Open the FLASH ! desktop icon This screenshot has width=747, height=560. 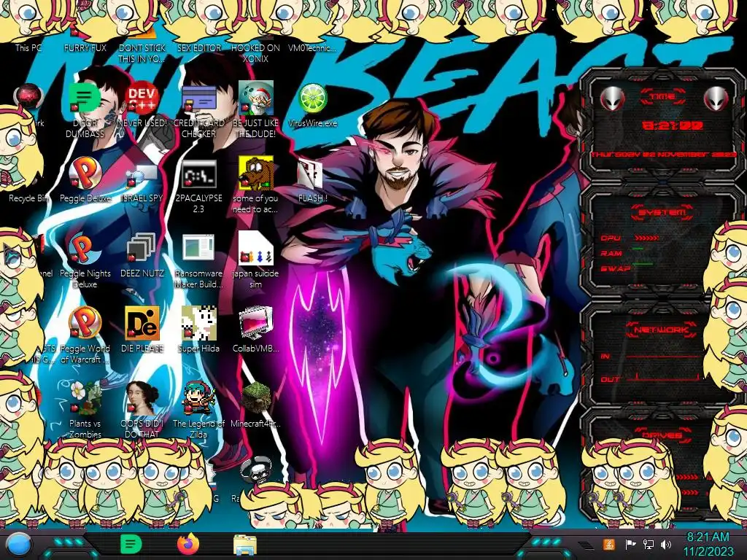(x=311, y=174)
